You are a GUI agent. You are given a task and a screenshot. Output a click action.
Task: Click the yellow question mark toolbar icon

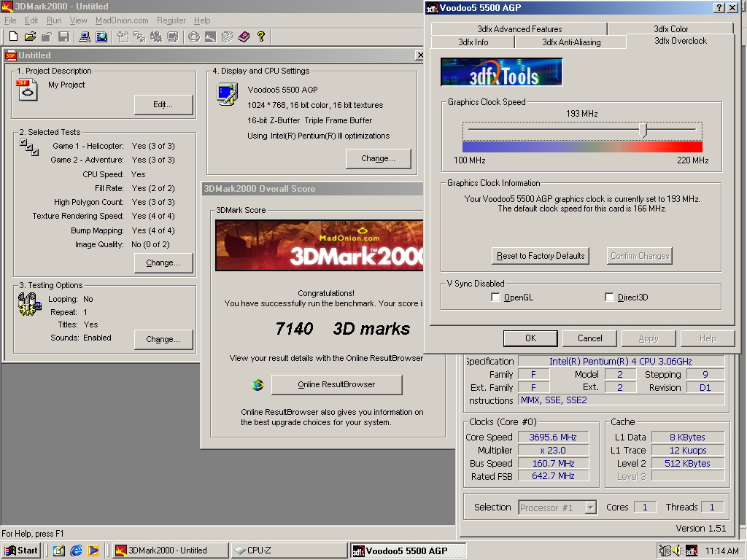(x=261, y=36)
